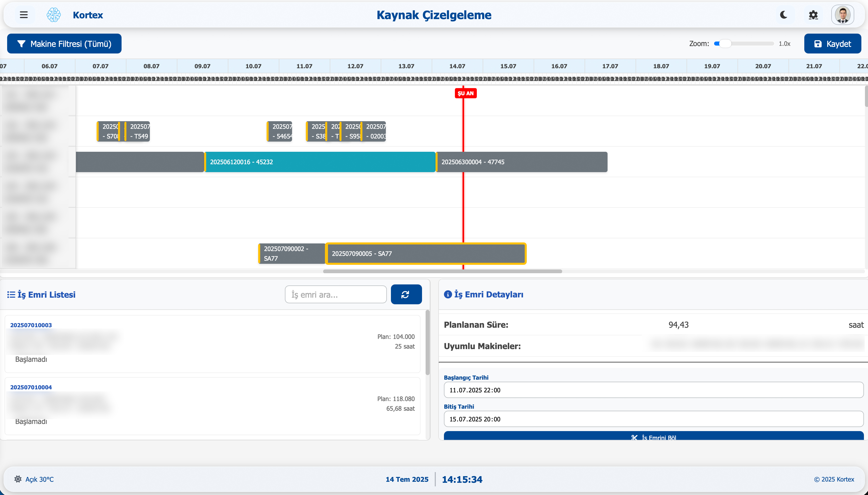Select task bar 202506120016 - 45232
Image resolution: width=868 pixels, height=495 pixels.
320,162
